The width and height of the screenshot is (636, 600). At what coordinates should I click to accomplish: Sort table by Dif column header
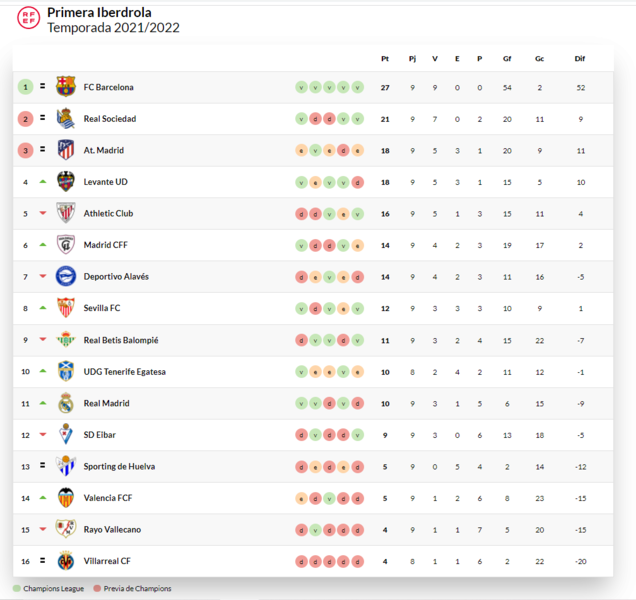(x=580, y=59)
